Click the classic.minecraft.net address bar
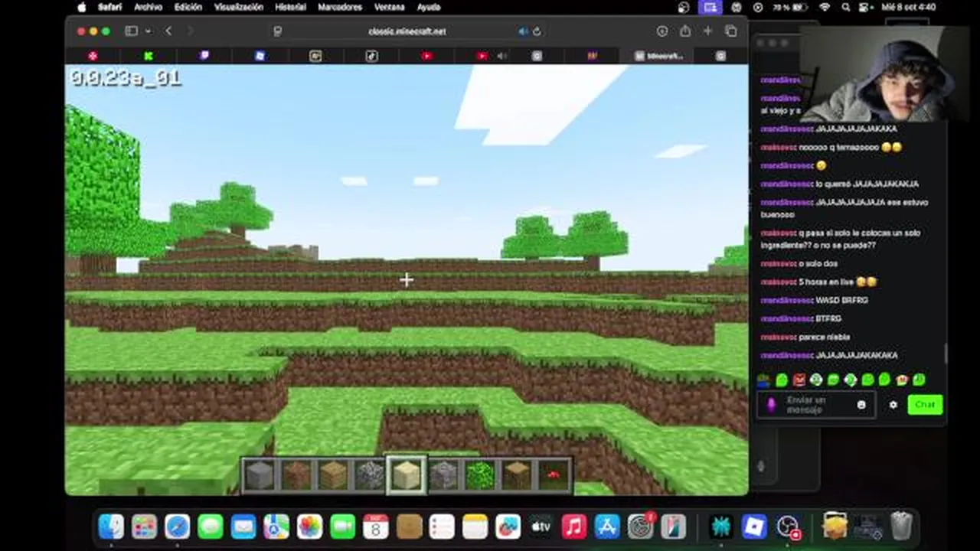Screen dimensions: 980x551 [x=407, y=31]
